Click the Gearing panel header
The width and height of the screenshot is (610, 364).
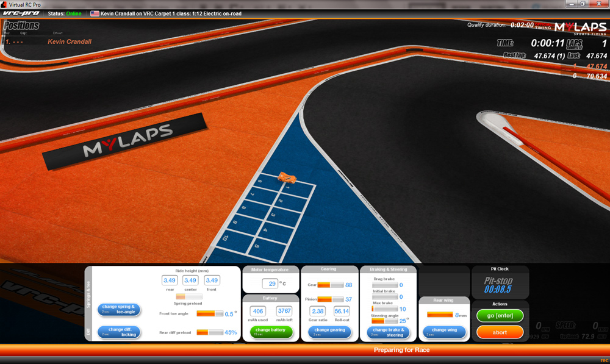pos(329,269)
